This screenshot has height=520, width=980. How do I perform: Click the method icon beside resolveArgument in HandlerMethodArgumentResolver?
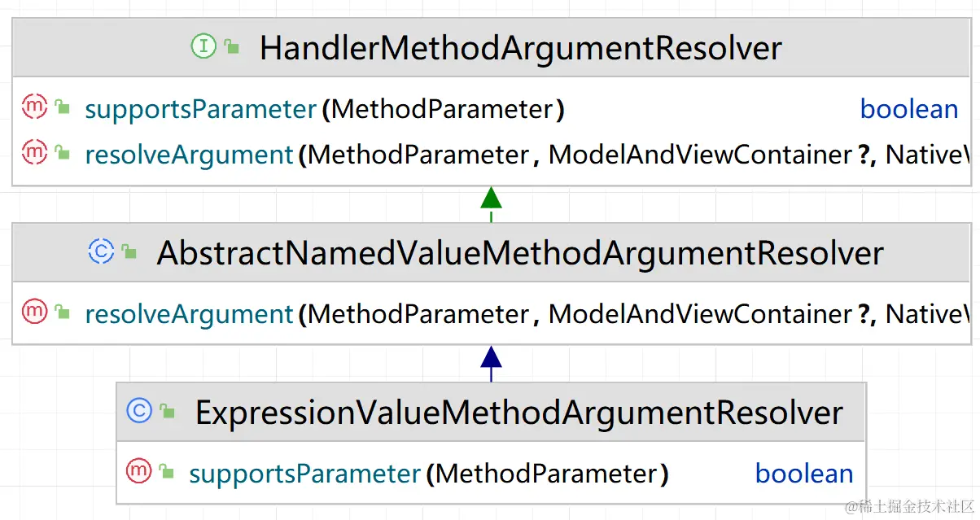(x=35, y=152)
